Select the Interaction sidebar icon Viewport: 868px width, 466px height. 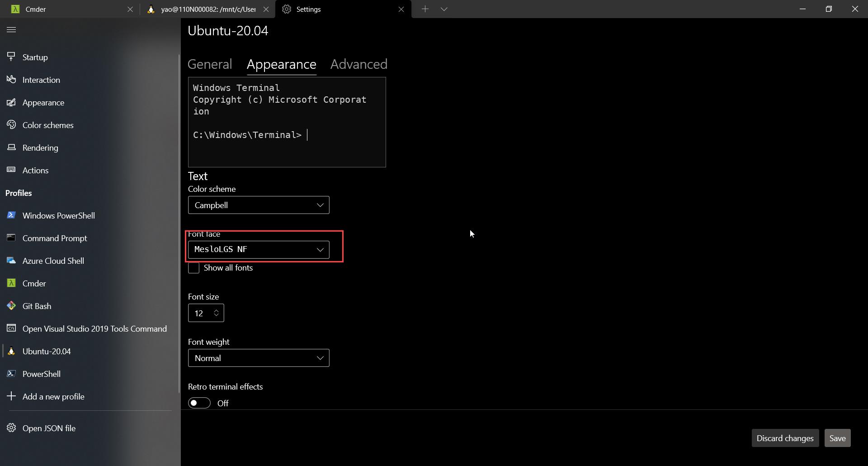pyautogui.click(x=11, y=79)
